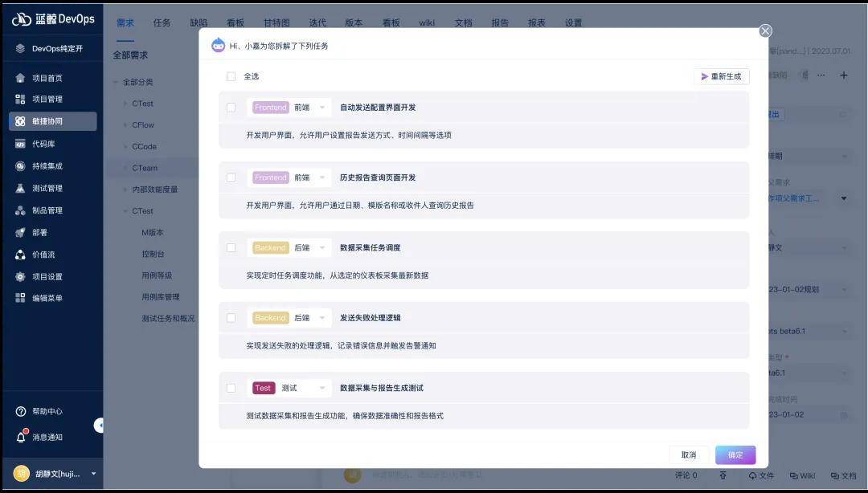Screen dimensions: 868x493
Task: Open type dropdown for 数据采集任务调度
Action: [289, 248]
